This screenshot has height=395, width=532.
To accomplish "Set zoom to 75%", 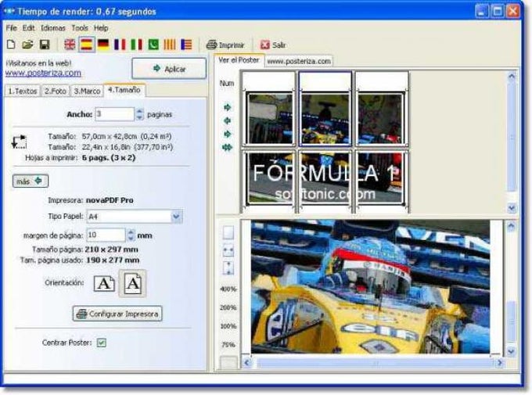I will [x=228, y=345].
